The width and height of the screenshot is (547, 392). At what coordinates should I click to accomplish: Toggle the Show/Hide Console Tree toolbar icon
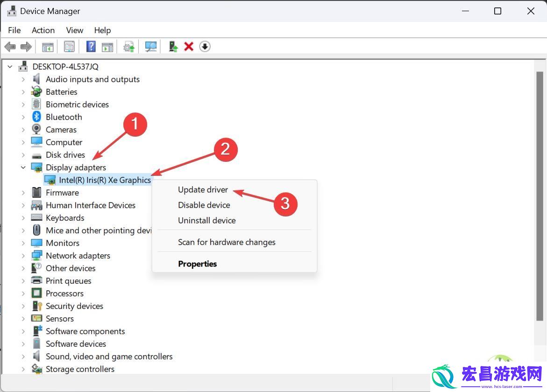(x=48, y=47)
